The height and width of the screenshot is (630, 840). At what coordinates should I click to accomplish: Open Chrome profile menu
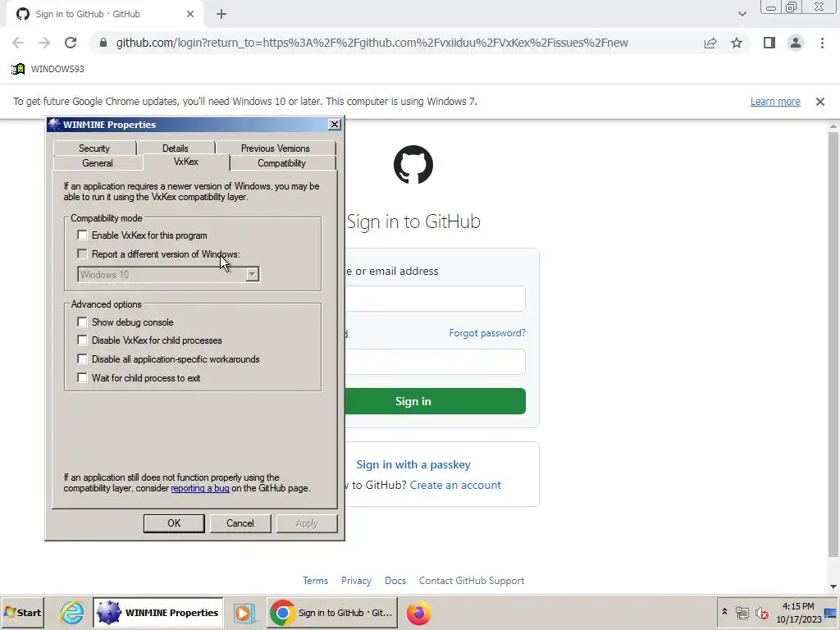(x=796, y=43)
